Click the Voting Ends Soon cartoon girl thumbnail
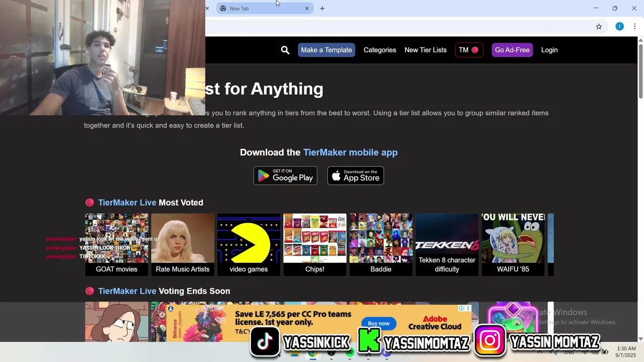Screen dimensions: 644x362 point(117,322)
